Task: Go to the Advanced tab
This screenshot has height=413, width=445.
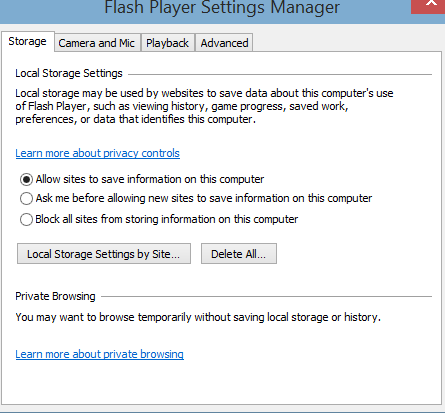Action: pyautogui.click(x=224, y=43)
